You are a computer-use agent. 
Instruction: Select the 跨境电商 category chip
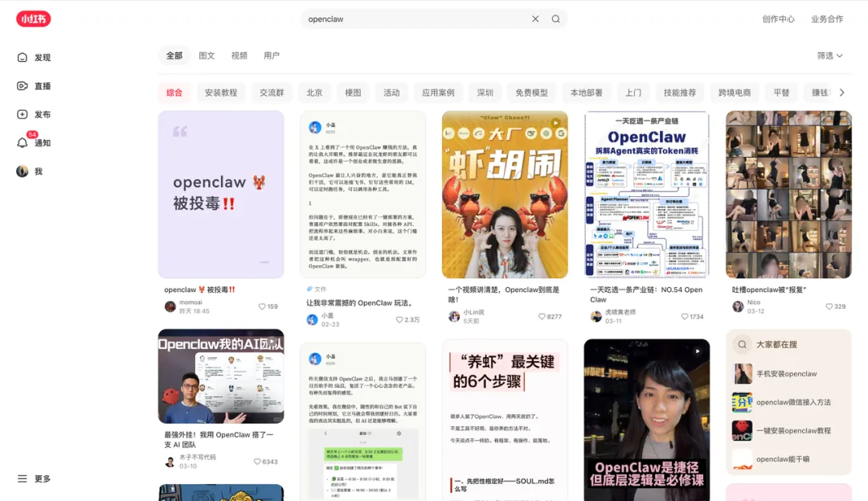[x=735, y=92]
